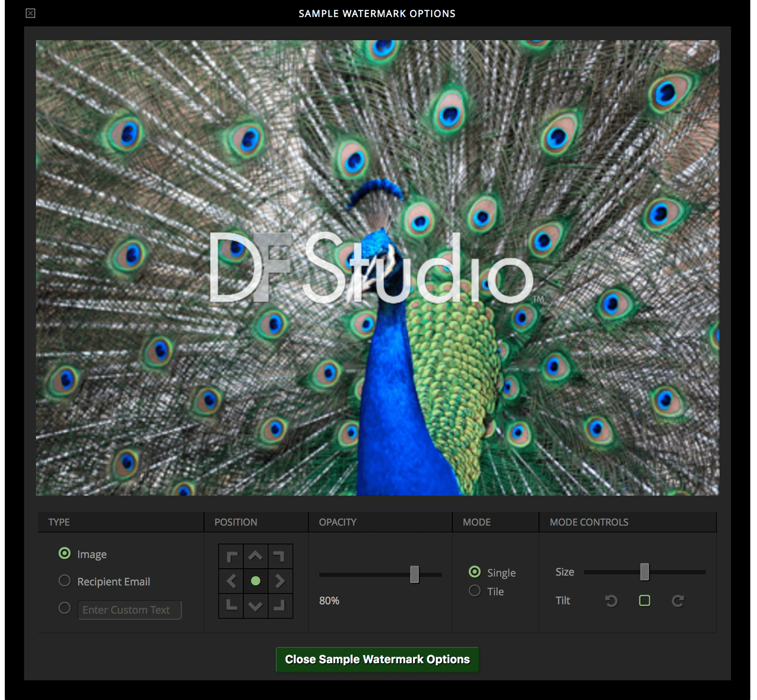
Task: Click the 80% opacity value
Action: pyautogui.click(x=329, y=601)
